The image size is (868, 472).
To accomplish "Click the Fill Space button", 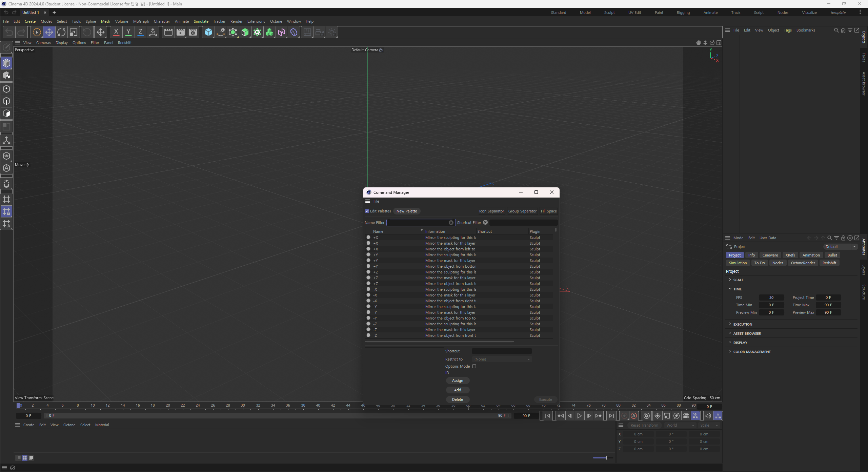I will click(549, 211).
